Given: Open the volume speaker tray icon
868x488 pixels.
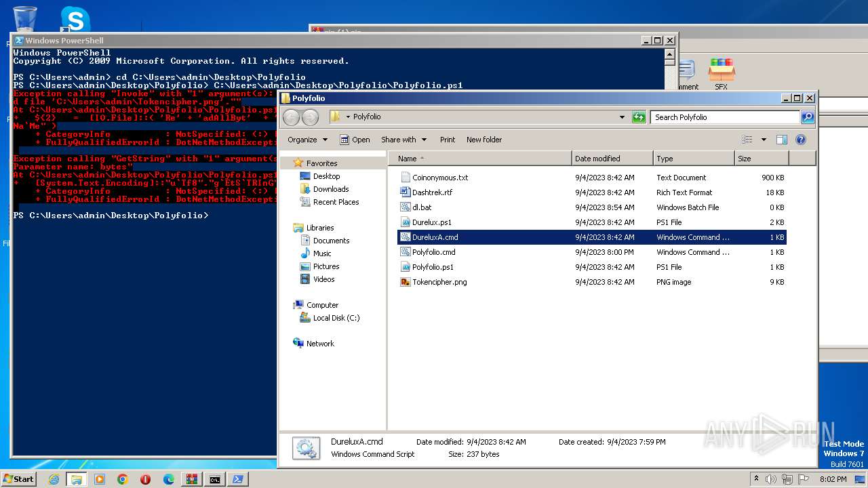Looking at the screenshot, I should pos(772,479).
